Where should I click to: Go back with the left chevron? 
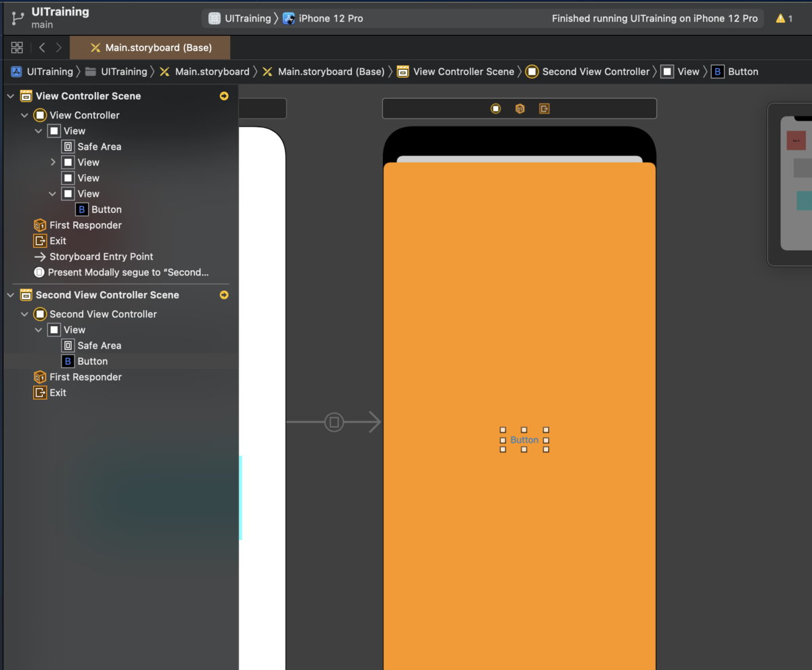click(x=42, y=47)
